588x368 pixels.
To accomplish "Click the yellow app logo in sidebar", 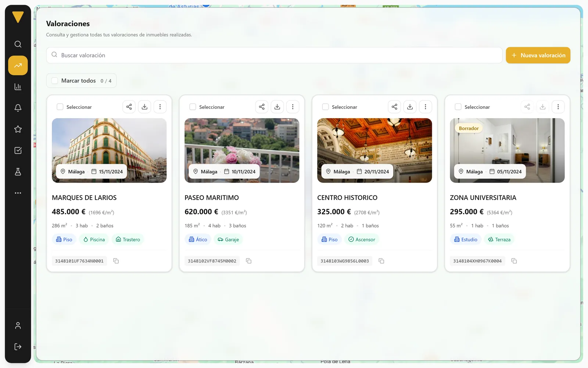I will [x=18, y=17].
